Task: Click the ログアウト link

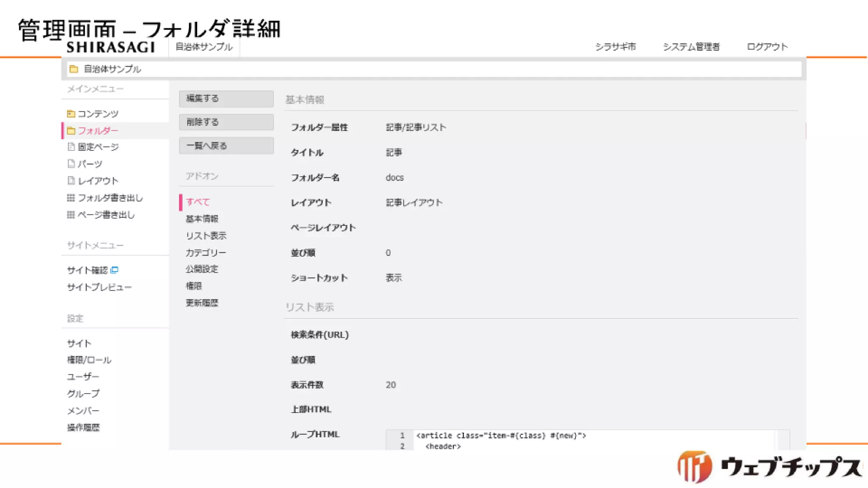Action: coord(767,47)
